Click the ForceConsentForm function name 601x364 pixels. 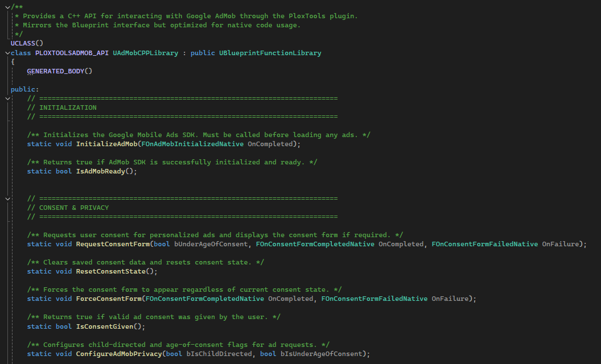tap(108, 299)
